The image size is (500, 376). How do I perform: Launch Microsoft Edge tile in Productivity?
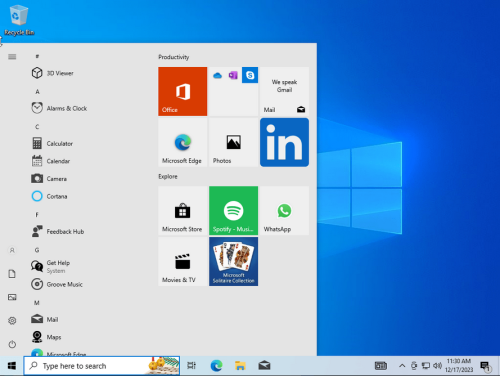pyautogui.click(x=183, y=142)
